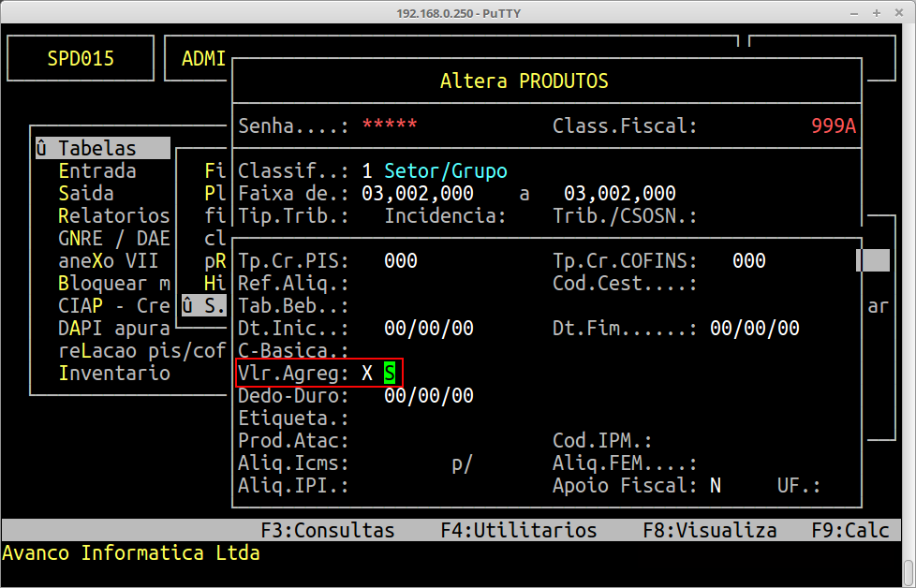Image resolution: width=916 pixels, height=588 pixels.
Task: Click the green Vlr.Agreg S cursor field
Action: [x=391, y=374]
